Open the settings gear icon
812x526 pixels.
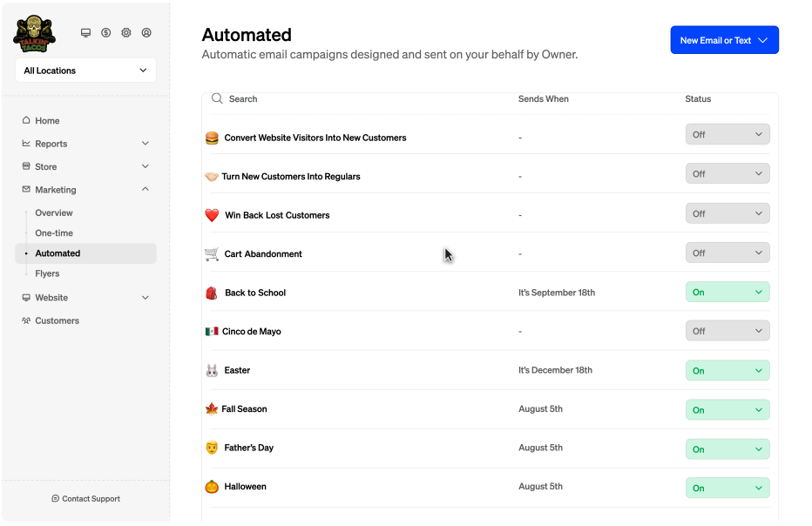coord(125,32)
